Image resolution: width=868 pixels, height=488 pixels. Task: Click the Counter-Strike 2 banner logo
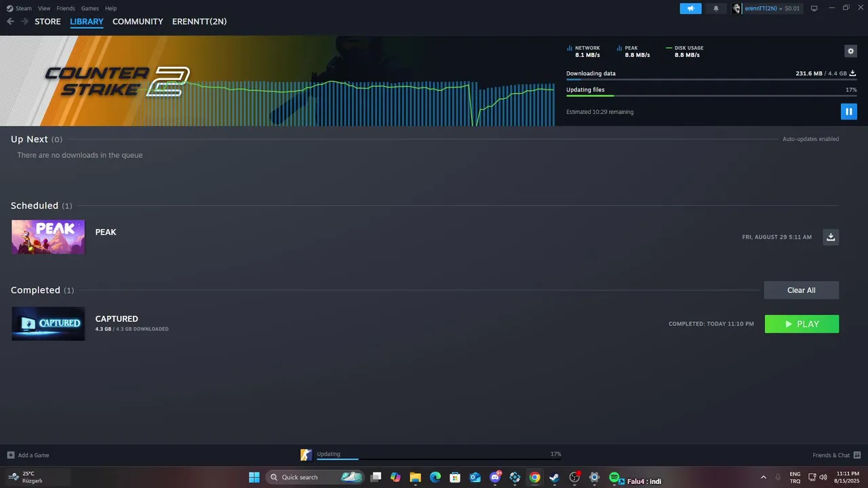tap(117, 81)
